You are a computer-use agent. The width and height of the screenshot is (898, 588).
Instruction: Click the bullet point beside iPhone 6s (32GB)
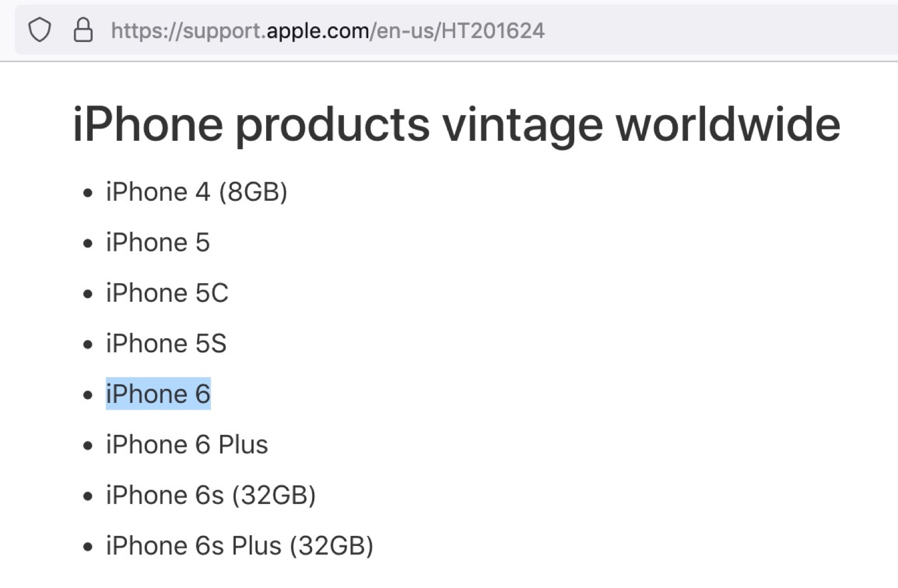point(88,497)
